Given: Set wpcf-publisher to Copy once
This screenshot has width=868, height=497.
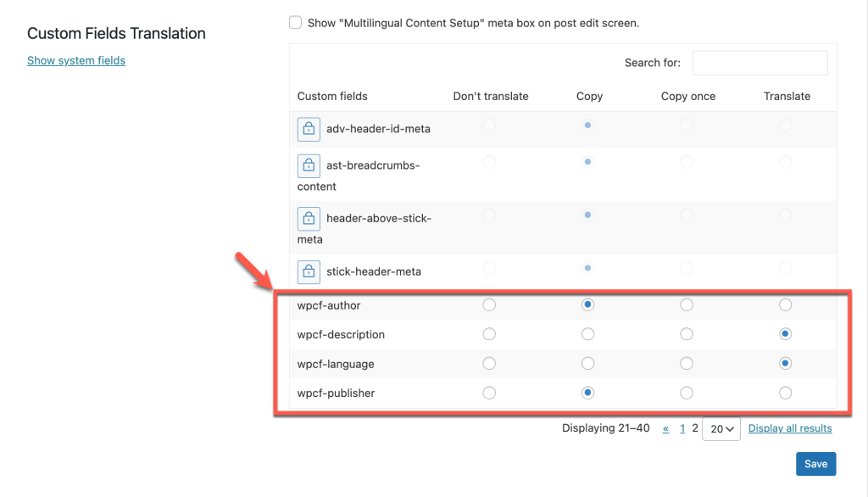Looking at the screenshot, I should coord(687,393).
